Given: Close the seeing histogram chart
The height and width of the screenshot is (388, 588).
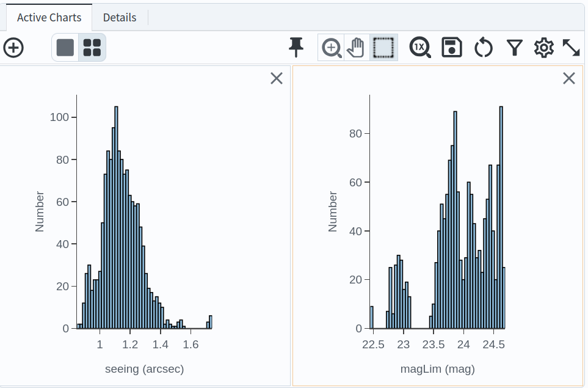Looking at the screenshot, I should (x=276, y=78).
